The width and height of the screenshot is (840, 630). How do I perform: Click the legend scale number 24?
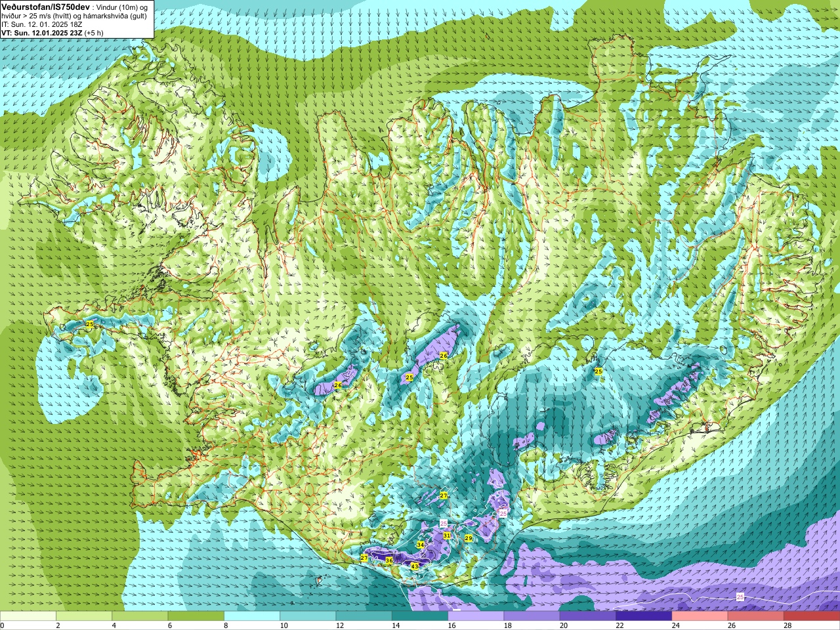(676, 625)
